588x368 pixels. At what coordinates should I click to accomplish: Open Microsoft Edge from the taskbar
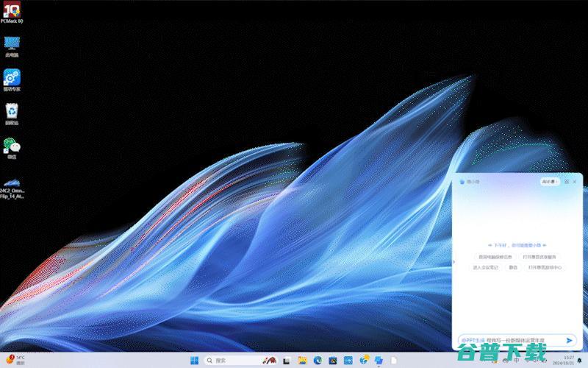coord(318,361)
